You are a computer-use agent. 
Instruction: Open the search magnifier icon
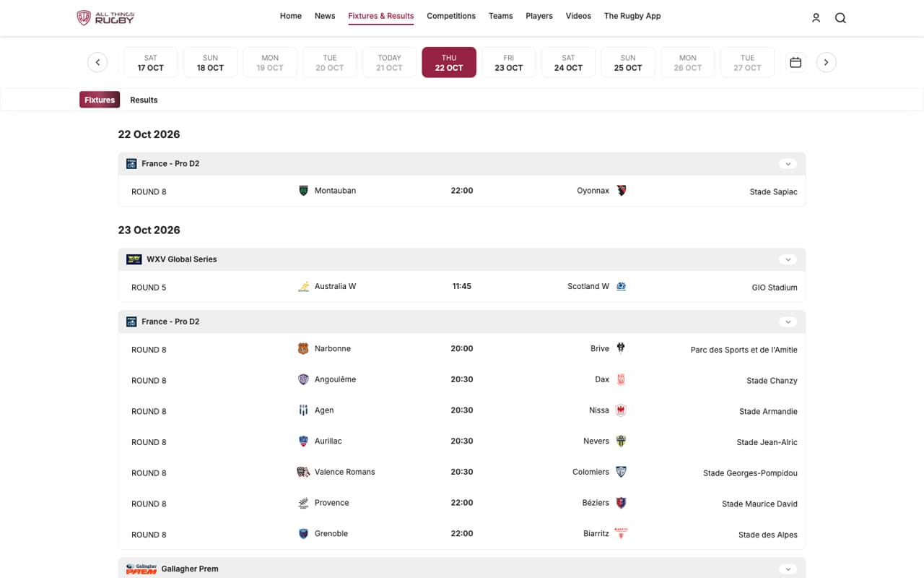click(840, 18)
